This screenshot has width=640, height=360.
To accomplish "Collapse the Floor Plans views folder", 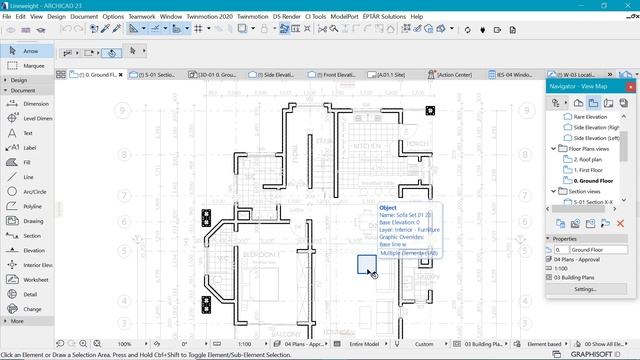I will [553, 149].
